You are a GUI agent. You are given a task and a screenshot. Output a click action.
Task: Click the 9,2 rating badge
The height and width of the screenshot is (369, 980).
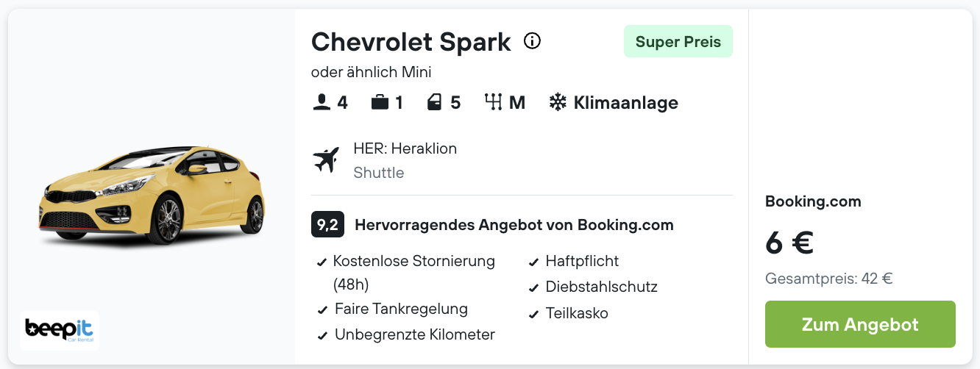[x=328, y=225]
